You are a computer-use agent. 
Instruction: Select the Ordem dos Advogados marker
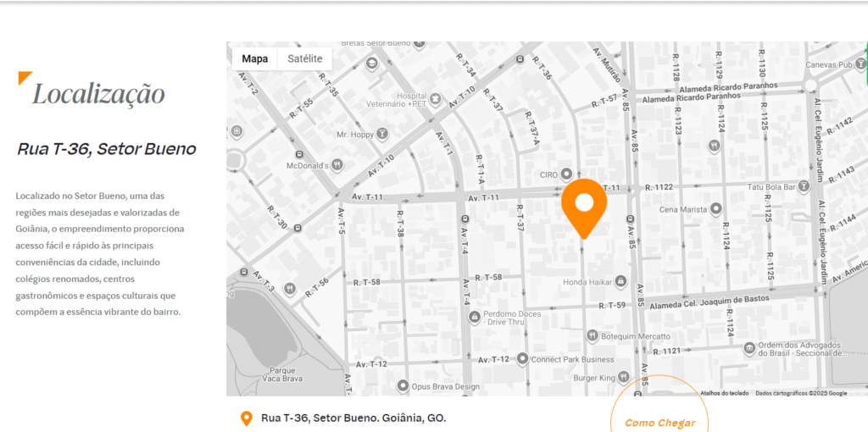(x=749, y=348)
